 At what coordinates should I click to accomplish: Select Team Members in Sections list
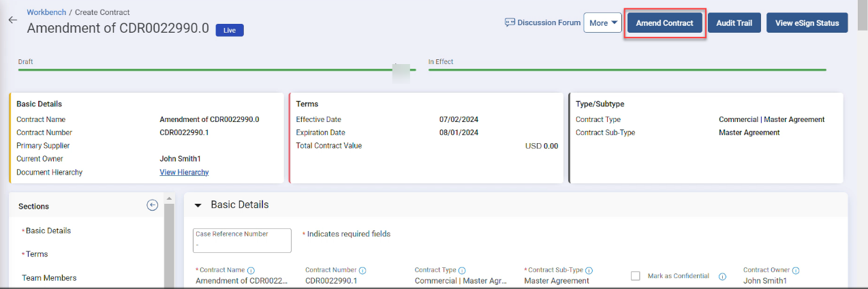[x=49, y=278]
